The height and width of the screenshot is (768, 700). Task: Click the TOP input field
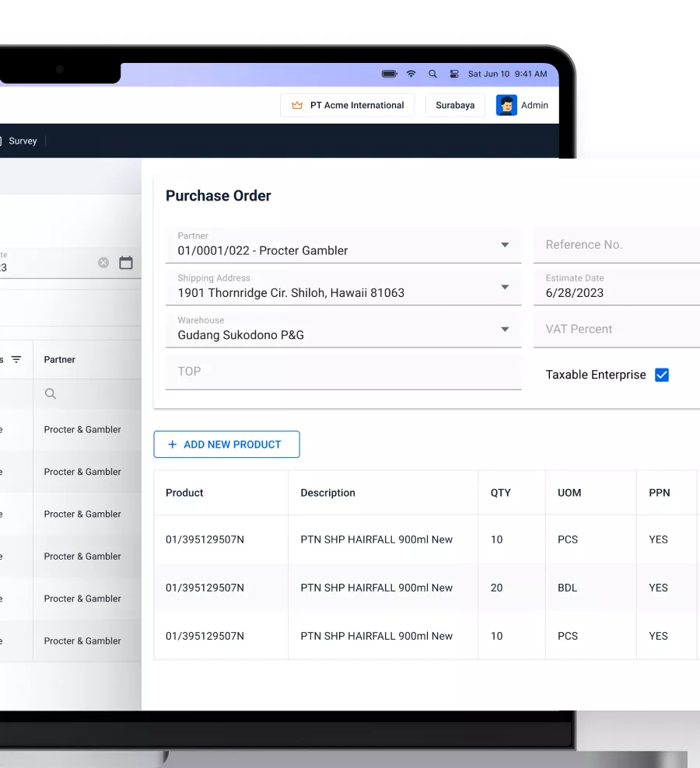(343, 372)
